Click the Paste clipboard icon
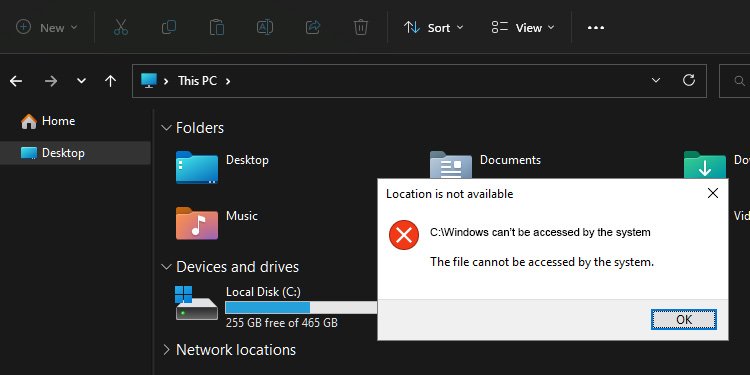Image resolution: width=750 pixels, height=375 pixels. point(217,27)
